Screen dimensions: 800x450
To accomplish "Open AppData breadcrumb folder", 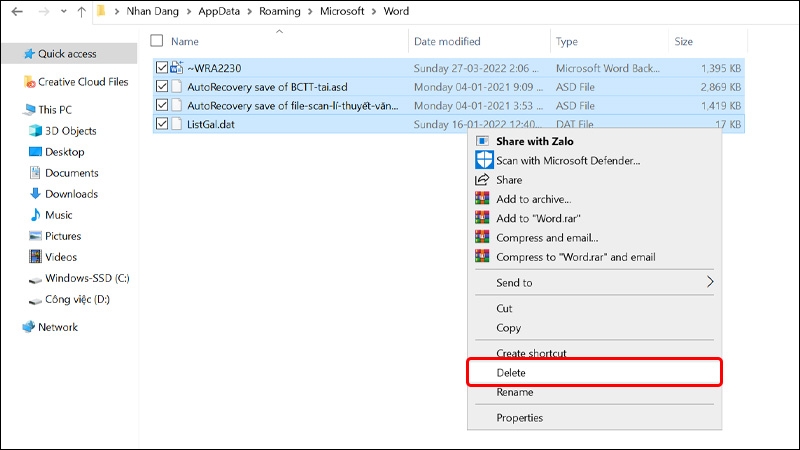I will coord(219,11).
